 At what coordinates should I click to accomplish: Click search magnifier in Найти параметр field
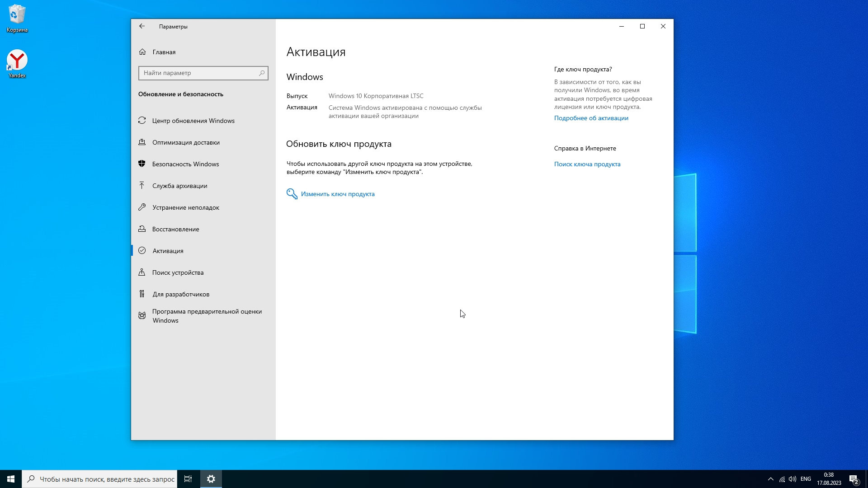(x=262, y=73)
